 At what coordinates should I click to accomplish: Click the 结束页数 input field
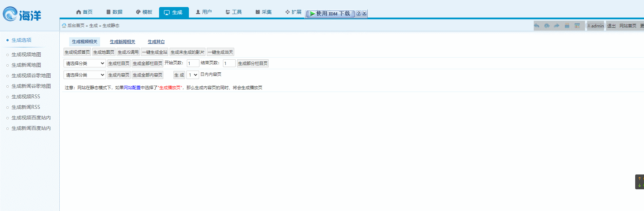pos(229,64)
